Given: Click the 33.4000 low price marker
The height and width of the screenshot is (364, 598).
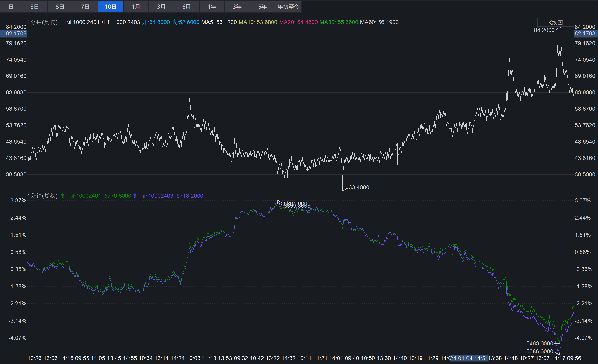Looking at the screenshot, I should coord(359,187).
